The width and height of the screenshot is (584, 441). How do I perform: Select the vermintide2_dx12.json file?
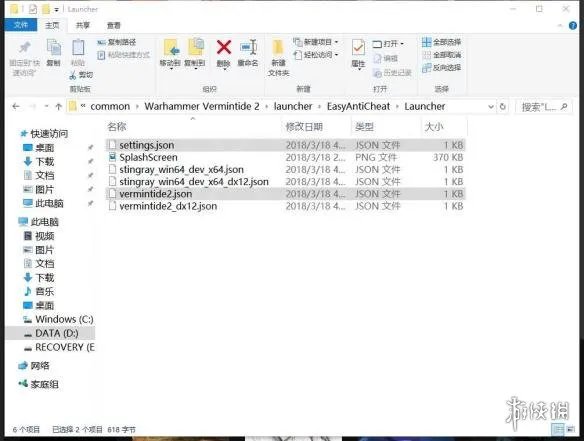coord(285,206)
